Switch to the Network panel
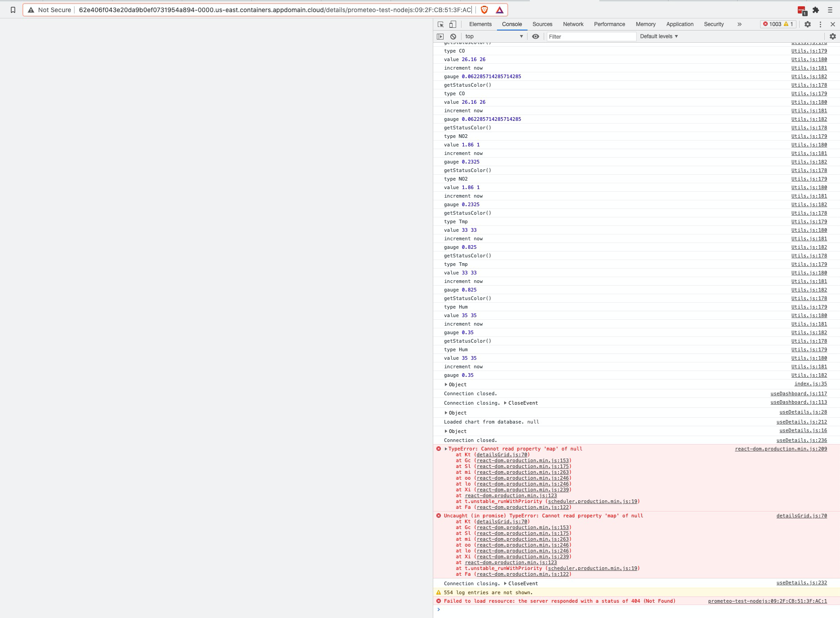 coord(573,24)
